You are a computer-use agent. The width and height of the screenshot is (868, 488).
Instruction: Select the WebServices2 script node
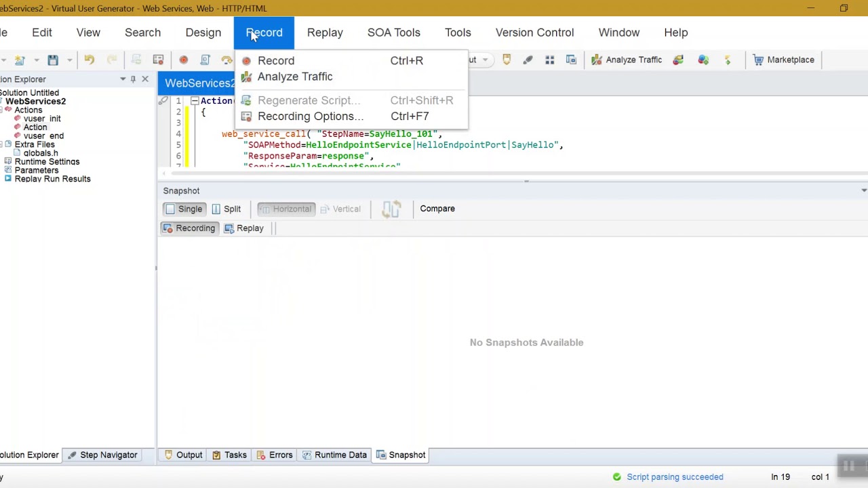point(35,101)
